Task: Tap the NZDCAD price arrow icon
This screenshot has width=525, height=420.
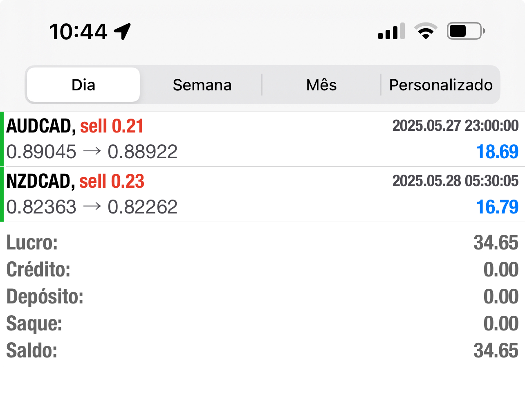Action: click(x=92, y=207)
